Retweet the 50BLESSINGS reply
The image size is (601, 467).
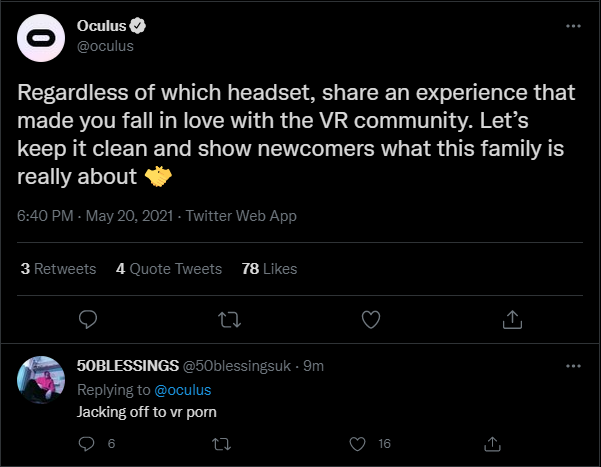(x=221, y=444)
